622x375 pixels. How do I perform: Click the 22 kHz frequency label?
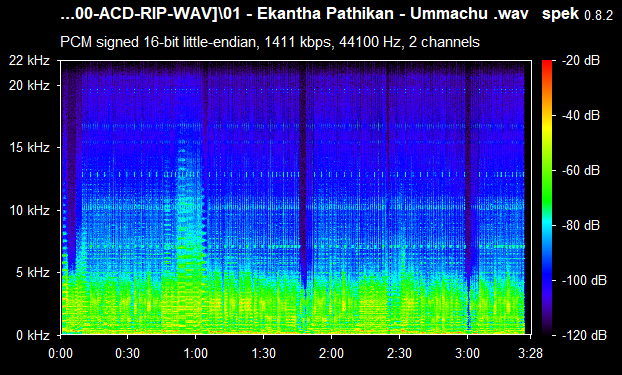pos(30,60)
